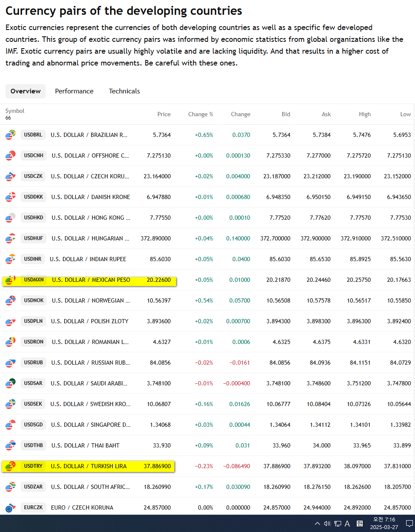Click the USDDKK currency pair flag icon
The height and width of the screenshot is (532, 415).
point(11,197)
